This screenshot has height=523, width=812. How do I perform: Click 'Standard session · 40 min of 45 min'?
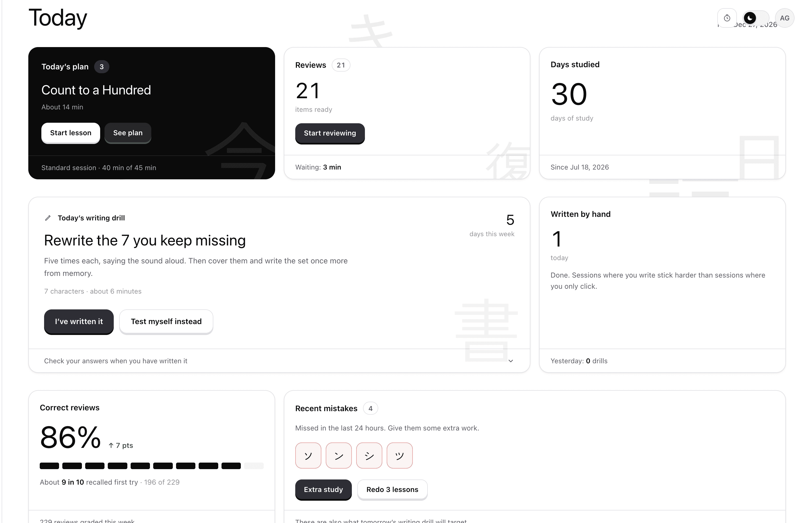[x=99, y=167]
